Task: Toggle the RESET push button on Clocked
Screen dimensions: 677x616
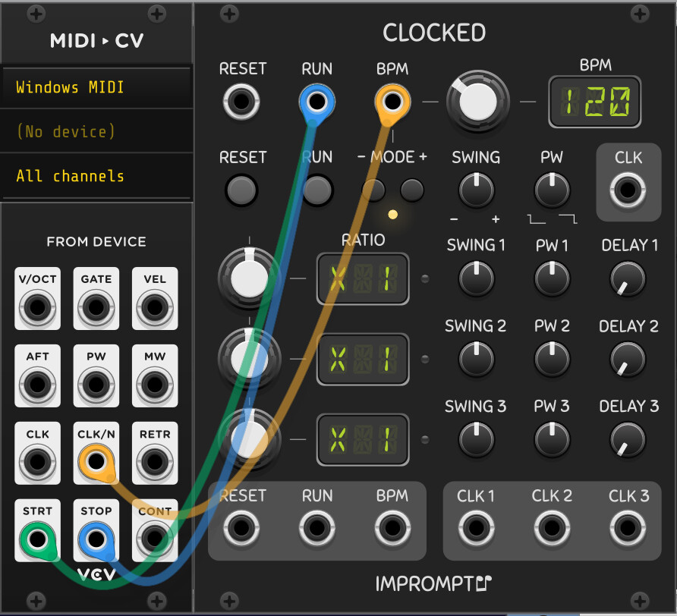Action: click(x=241, y=190)
